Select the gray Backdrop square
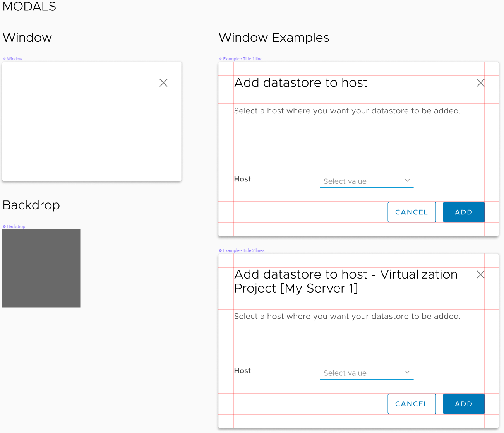The height and width of the screenshot is (433, 504). pyautogui.click(x=41, y=269)
